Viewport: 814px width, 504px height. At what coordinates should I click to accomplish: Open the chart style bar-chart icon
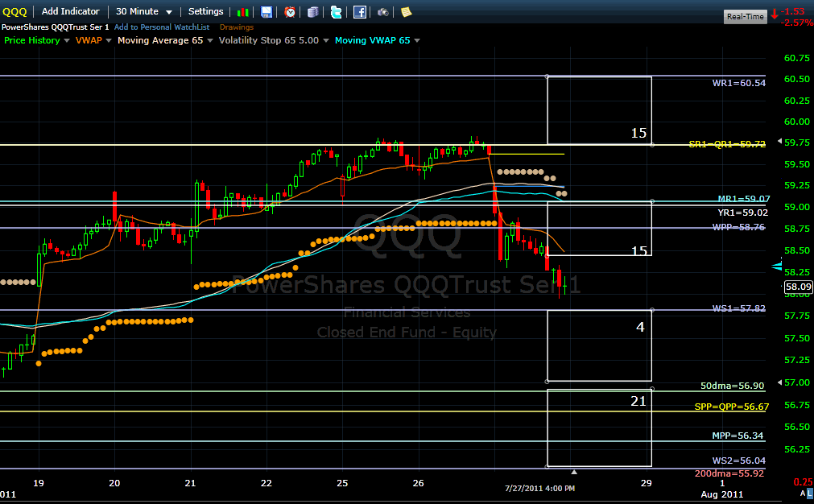(x=242, y=12)
